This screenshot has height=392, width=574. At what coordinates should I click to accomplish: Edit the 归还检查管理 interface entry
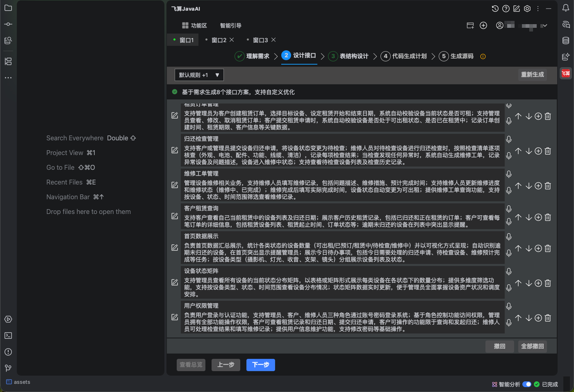click(x=174, y=150)
